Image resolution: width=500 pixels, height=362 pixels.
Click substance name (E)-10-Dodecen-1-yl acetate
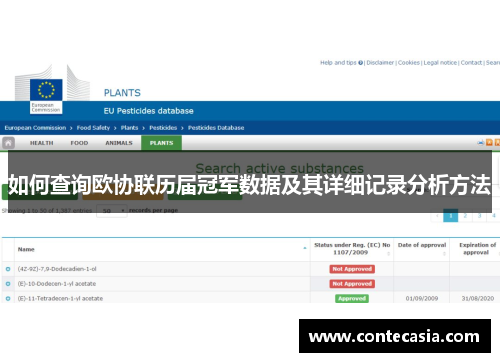(x=57, y=284)
